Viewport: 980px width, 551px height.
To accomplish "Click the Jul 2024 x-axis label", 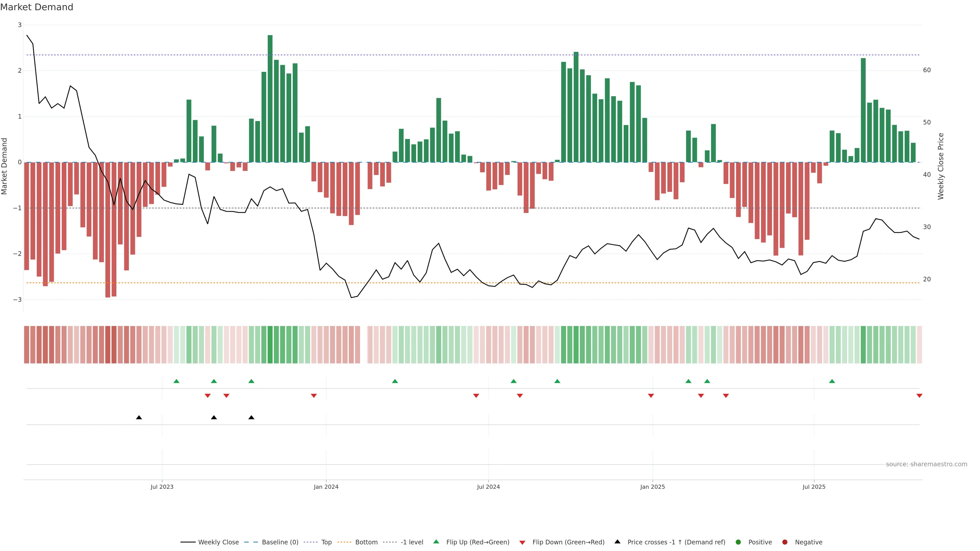I will [488, 487].
